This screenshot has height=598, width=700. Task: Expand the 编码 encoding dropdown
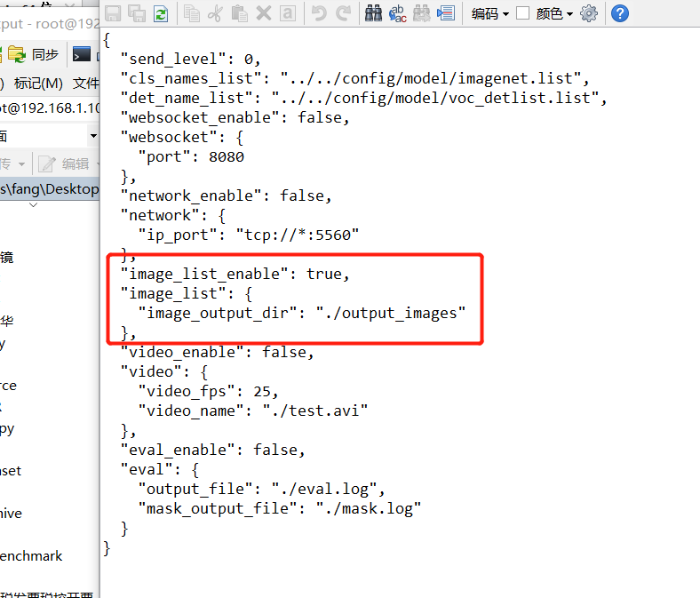489,13
